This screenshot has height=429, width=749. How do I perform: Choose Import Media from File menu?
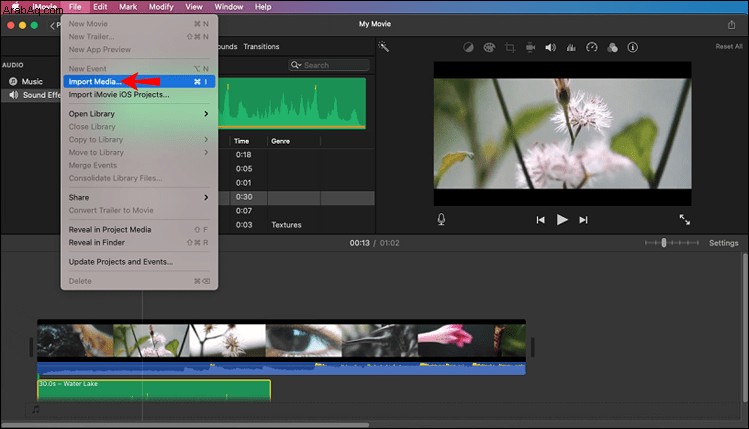(139, 82)
